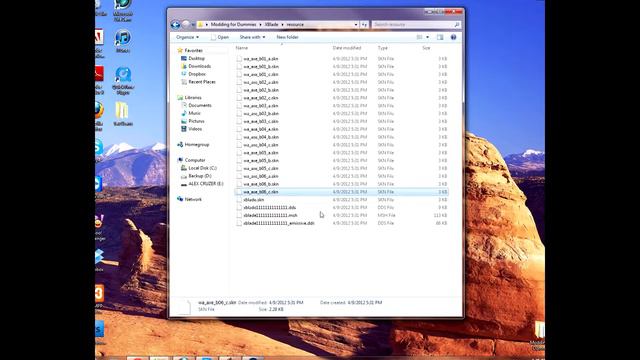The width and height of the screenshot is (640, 360).
Task: Click the file icon of wa_axe_b02_c.skn
Action: [239, 98]
